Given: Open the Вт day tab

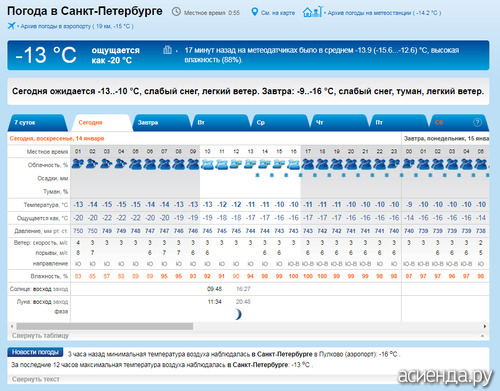Looking at the screenshot, I should [220, 123].
